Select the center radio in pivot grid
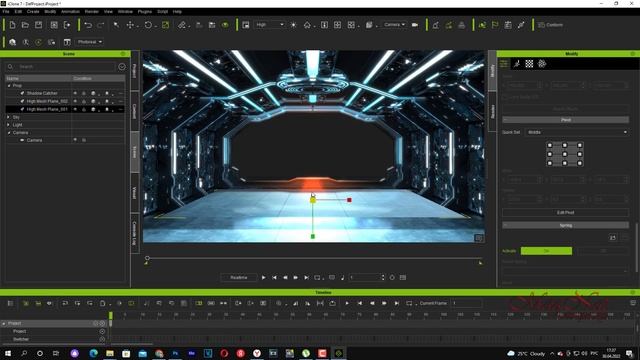 pos(564,154)
